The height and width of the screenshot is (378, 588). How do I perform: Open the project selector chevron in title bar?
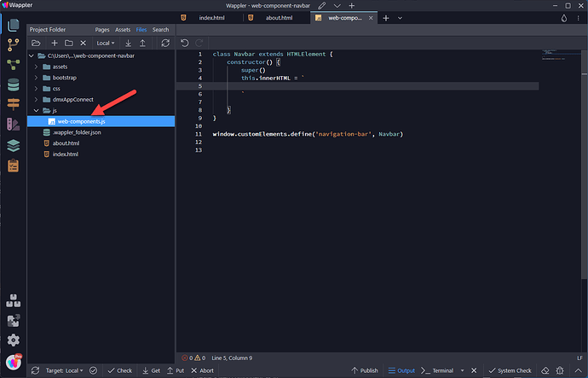click(337, 6)
